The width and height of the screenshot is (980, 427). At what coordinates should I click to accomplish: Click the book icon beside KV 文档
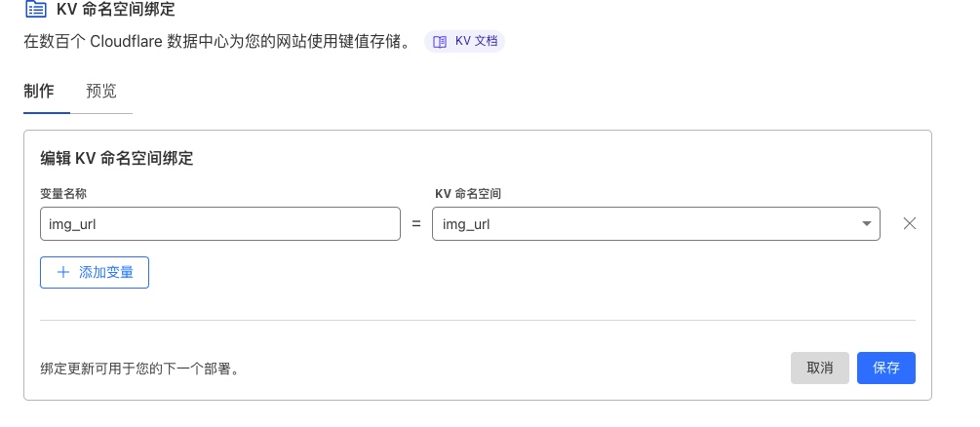click(x=440, y=42)
